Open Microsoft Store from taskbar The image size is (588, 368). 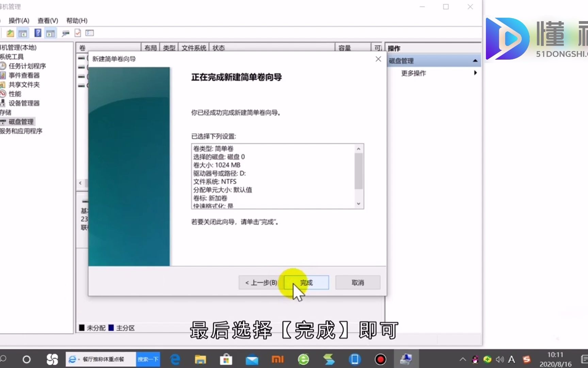226,359
